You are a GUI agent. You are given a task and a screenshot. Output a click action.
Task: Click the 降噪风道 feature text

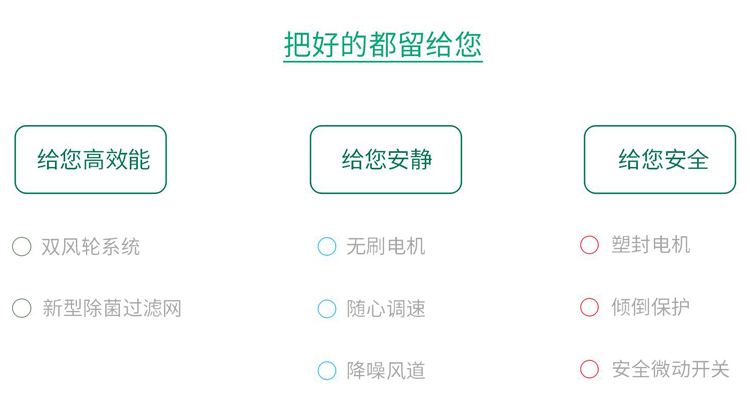pos(386,371)
